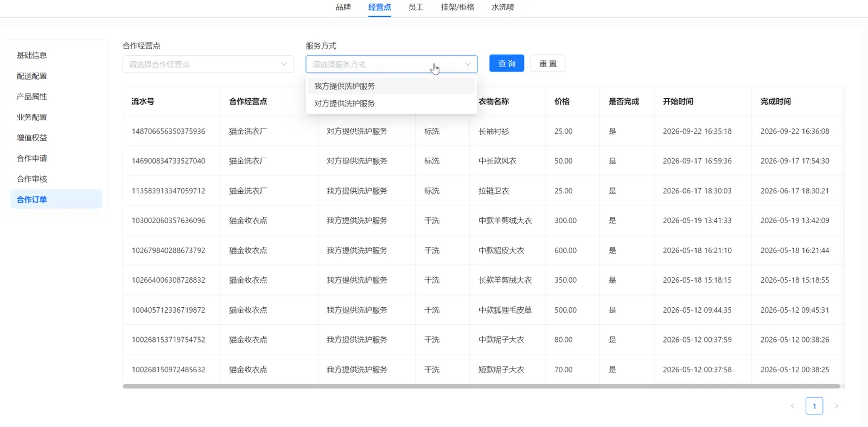This screenshot has height=427, width=868.
Task: Click the 长款羊剪绒大衣 cell
Action: [508, 280]
